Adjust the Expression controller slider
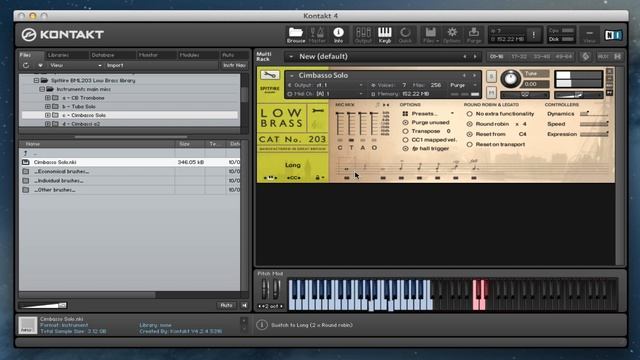The width and height of the screenshot is (640, 360). tap(594, 134)
